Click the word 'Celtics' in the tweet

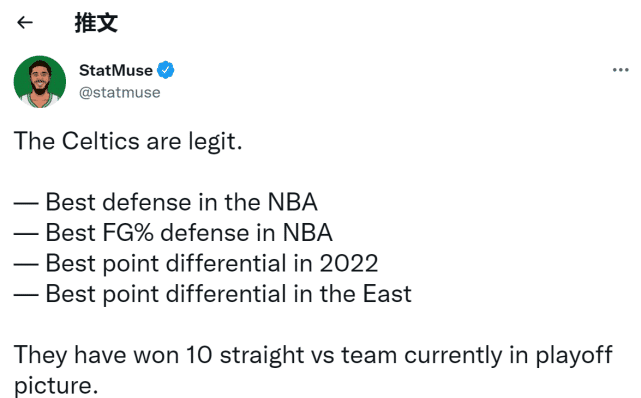101,141
